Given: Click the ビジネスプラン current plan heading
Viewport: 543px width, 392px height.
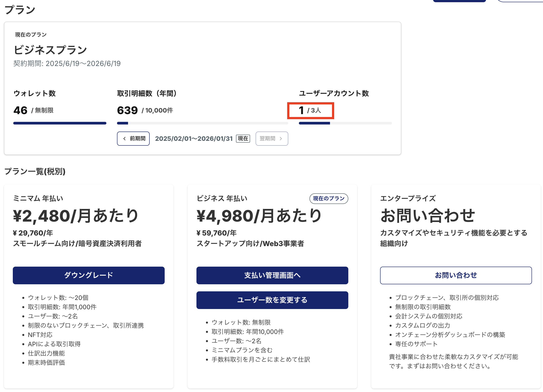Looking at the screenshot, I should pos(50,50).
